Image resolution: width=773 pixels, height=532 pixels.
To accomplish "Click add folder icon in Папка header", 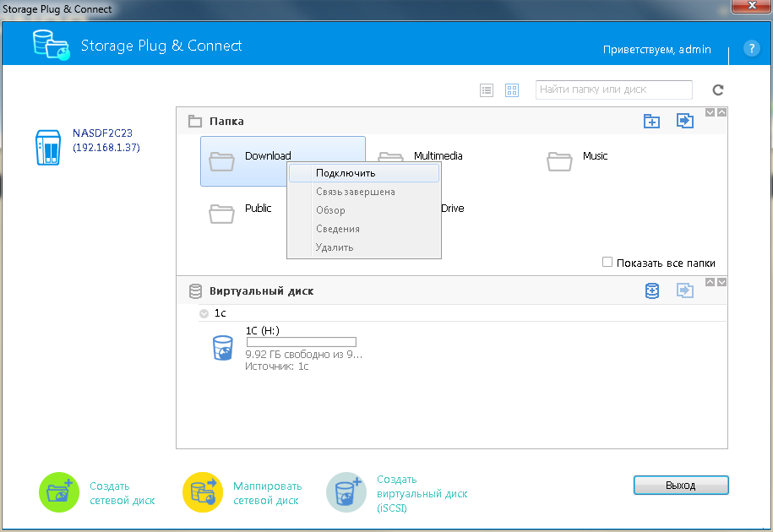I will tap(651, 121).
